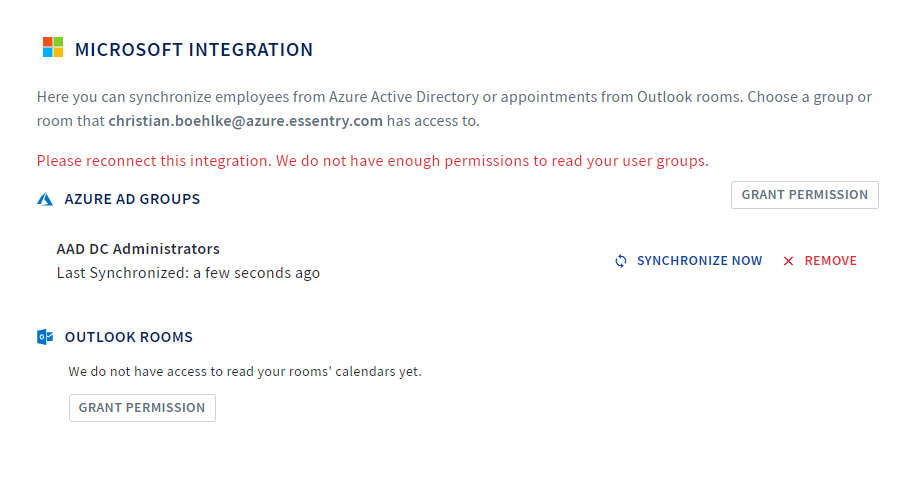Click the red X remove icon

point(788,261)
